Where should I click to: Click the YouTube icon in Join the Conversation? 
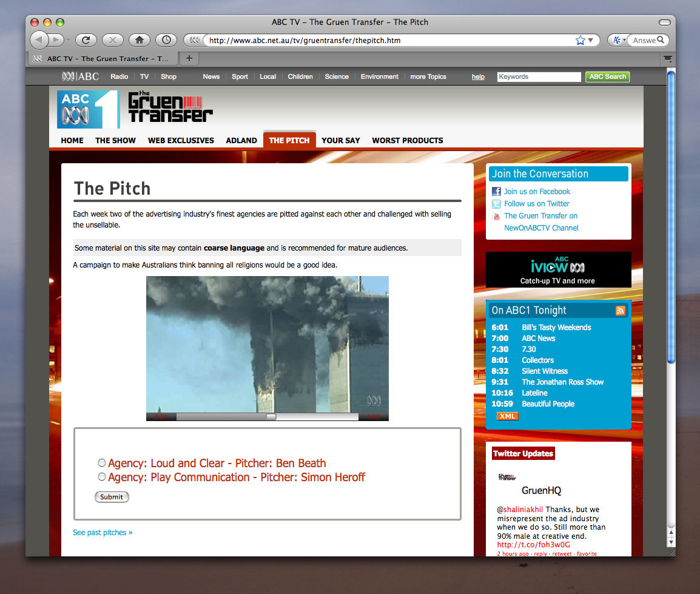[x=496, y=216]
